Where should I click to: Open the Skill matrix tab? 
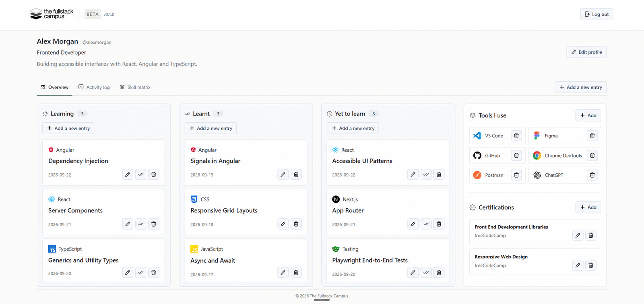click(x=135, y=87)
